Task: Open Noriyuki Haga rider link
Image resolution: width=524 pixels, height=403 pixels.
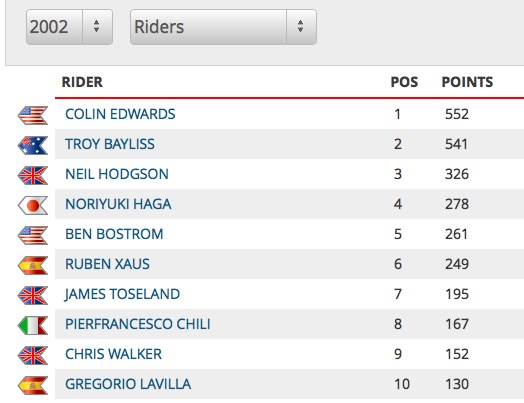Action: click(x=118, y=204)
